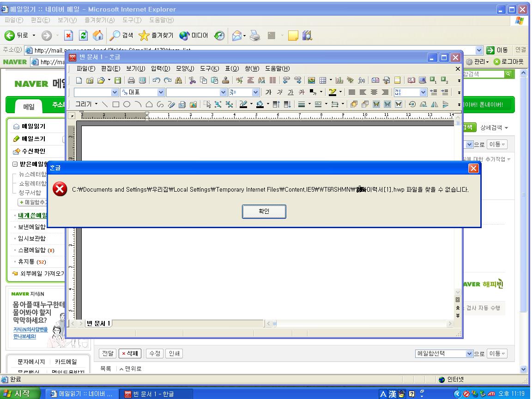Viewport: 532px width, 399px height.
Task: Click the 전달 button in Naver mail
Action: pyautogui.click(x=108, y=354)
